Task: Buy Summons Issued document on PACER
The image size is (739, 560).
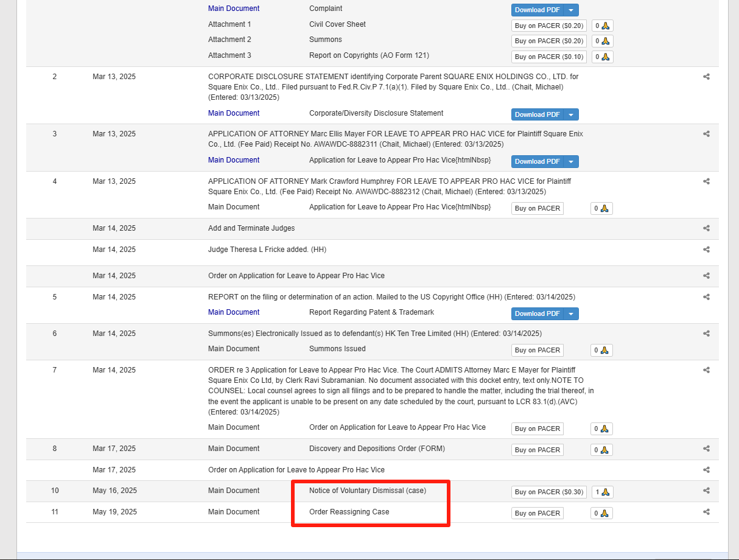Action: tap(538, 350)
